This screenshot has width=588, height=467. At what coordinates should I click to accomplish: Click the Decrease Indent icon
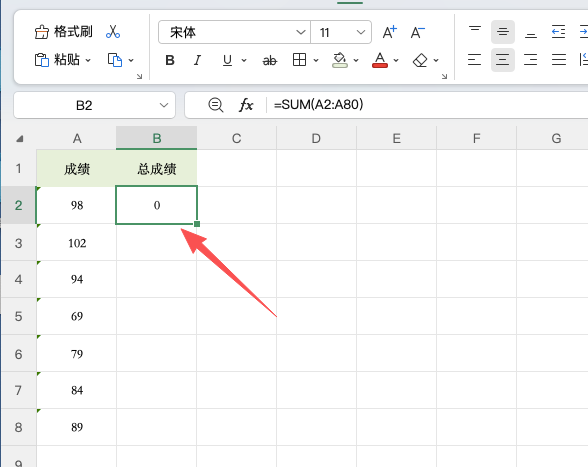click(558, 32)
